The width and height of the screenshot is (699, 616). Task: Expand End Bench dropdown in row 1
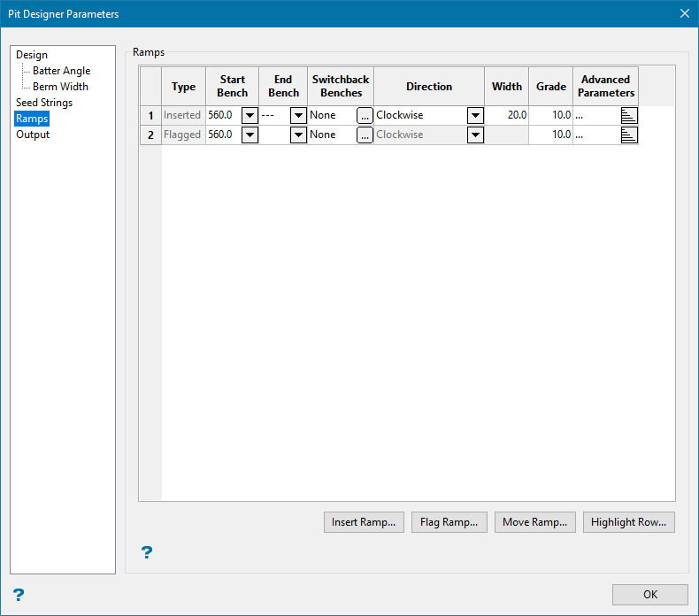[x=298, y=115]
